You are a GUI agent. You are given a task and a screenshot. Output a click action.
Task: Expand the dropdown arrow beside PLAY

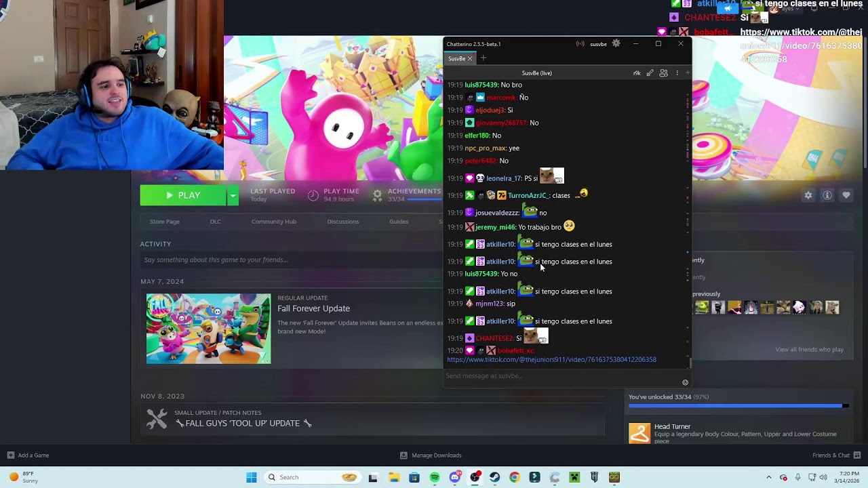point(233,195)
